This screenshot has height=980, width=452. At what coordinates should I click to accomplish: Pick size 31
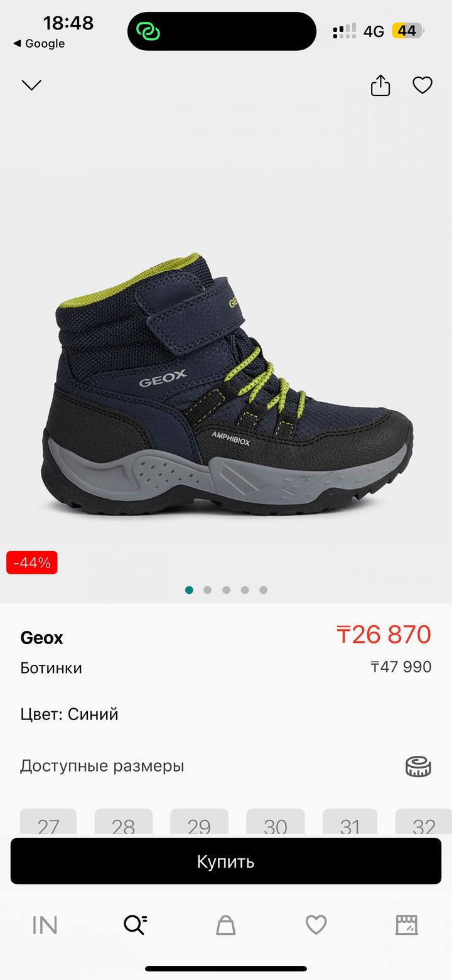[350, 822]
